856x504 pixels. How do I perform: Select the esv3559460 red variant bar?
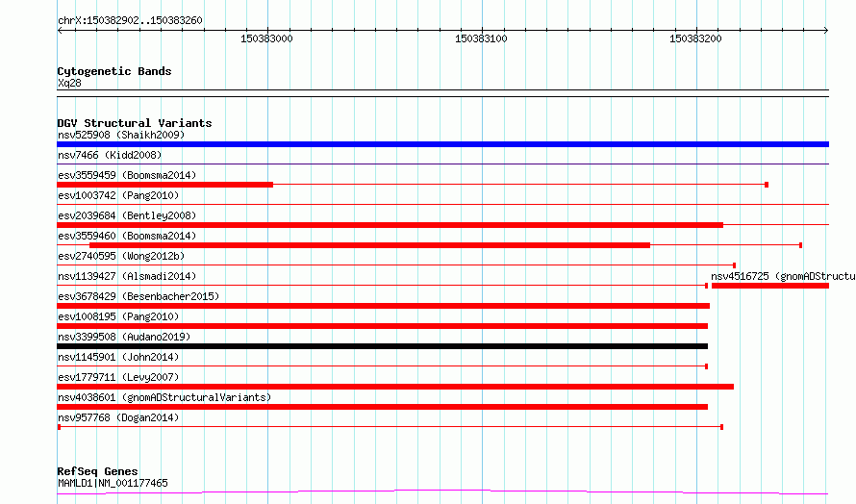tap(369, 245)
